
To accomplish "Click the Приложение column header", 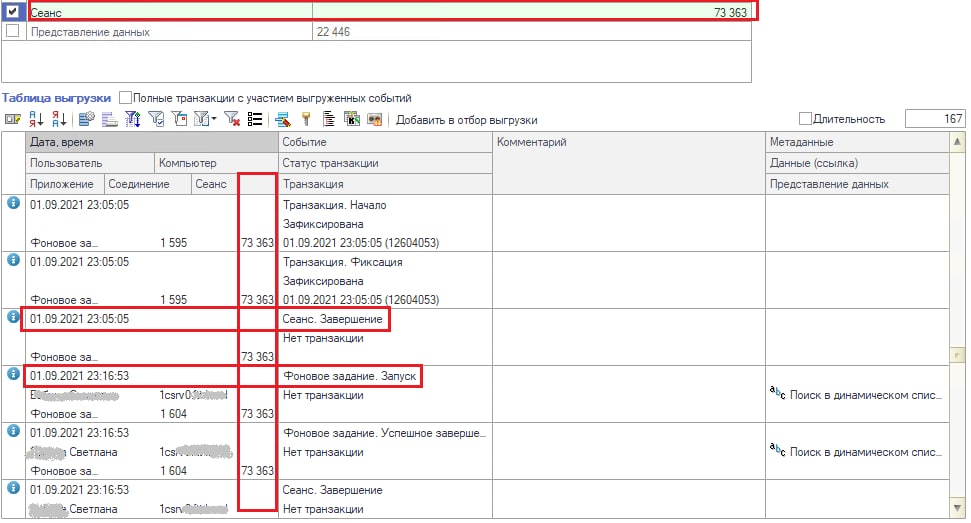I will [x=64, y=184].
